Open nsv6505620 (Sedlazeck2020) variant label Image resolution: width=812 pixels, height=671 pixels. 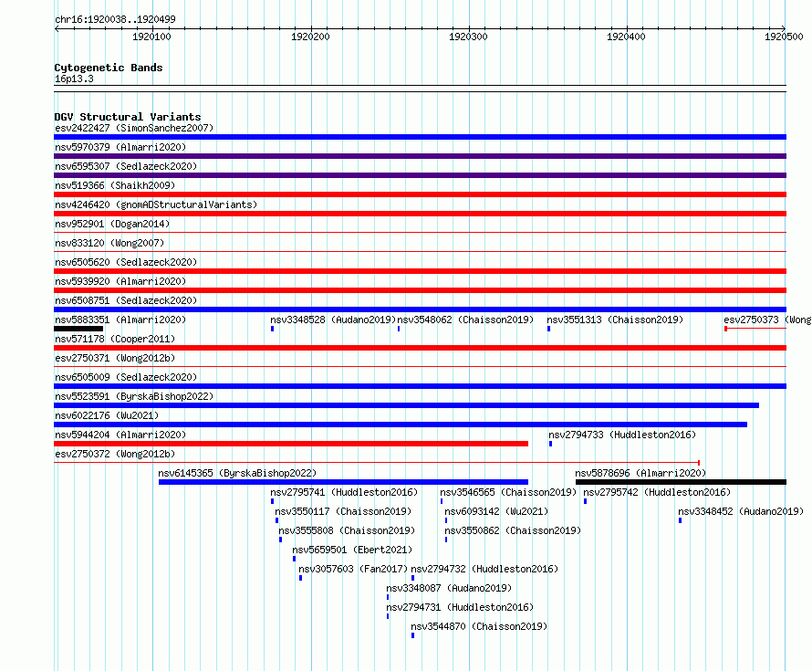point(126,262)
